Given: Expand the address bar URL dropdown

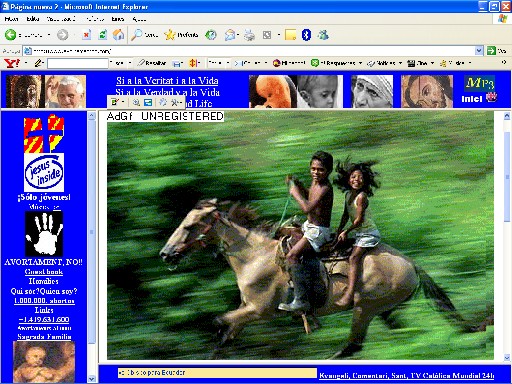Looking at the screenshot, I should click(479, 51).
